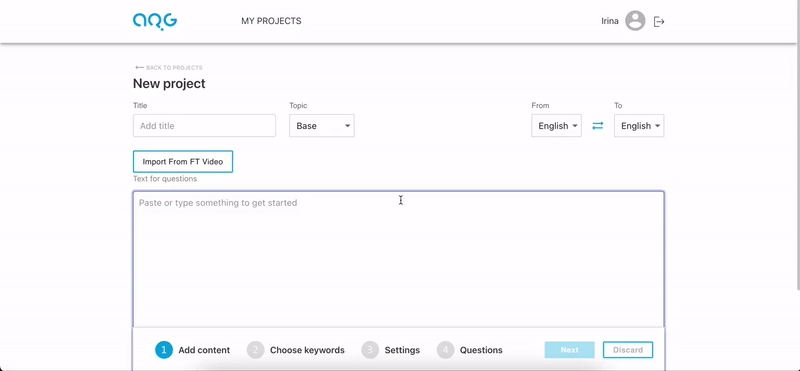The image size is (800, 371).
Task: Click the logout icon
Action: tap(659, 21)
